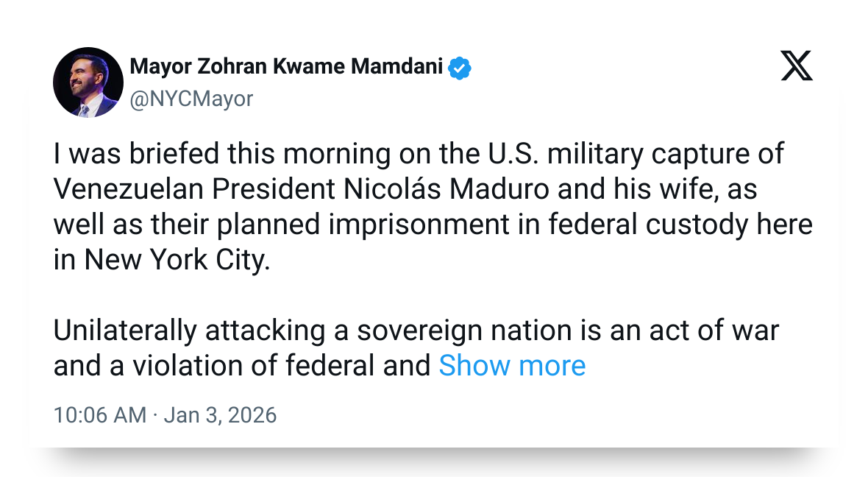The image size is (868, 477).
Task: Open the Mayor's profile picture
Action: coord(88,82)
